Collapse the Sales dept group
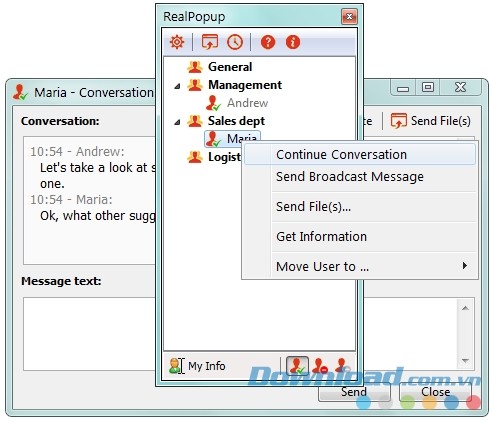493x422 pixels. tap(177, 122)
